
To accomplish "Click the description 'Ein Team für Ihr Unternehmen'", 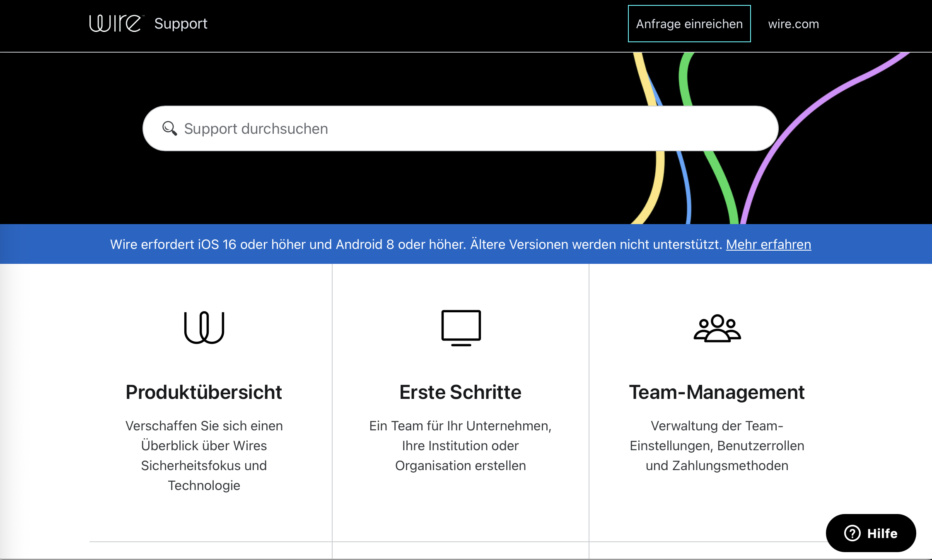I will (460, 446).
